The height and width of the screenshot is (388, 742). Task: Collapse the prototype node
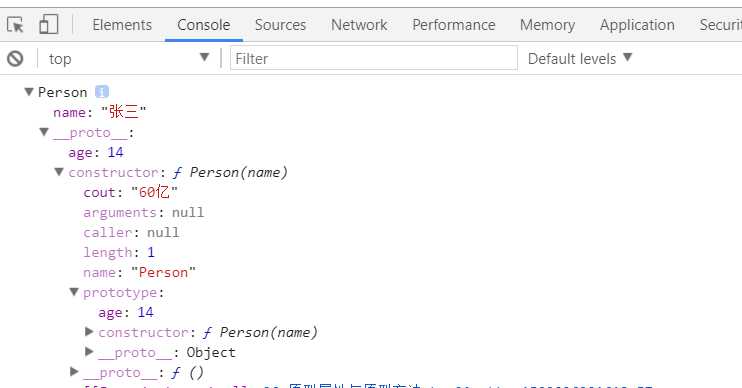(74, 292)
